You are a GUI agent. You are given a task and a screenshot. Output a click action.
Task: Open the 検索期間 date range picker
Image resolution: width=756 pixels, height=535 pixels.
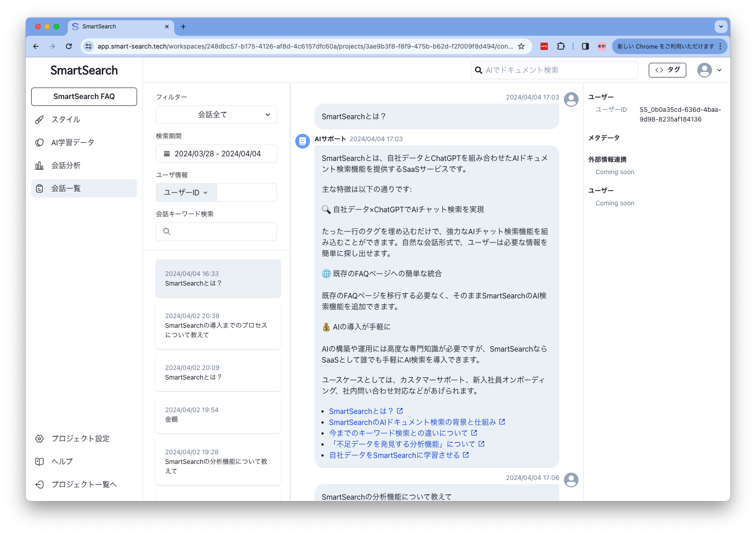[216, 154]
